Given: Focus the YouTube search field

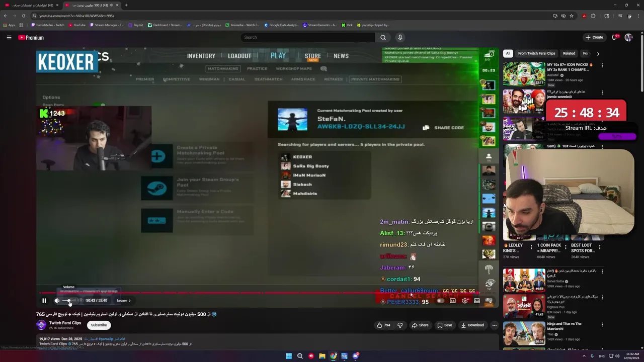Looking at the screenshot, I should coord(307,37).
